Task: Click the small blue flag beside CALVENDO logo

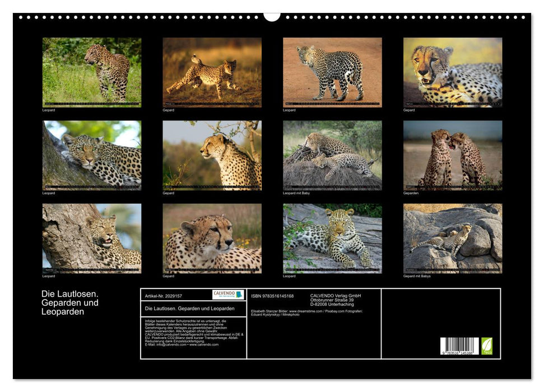Action: coord(238,295)
